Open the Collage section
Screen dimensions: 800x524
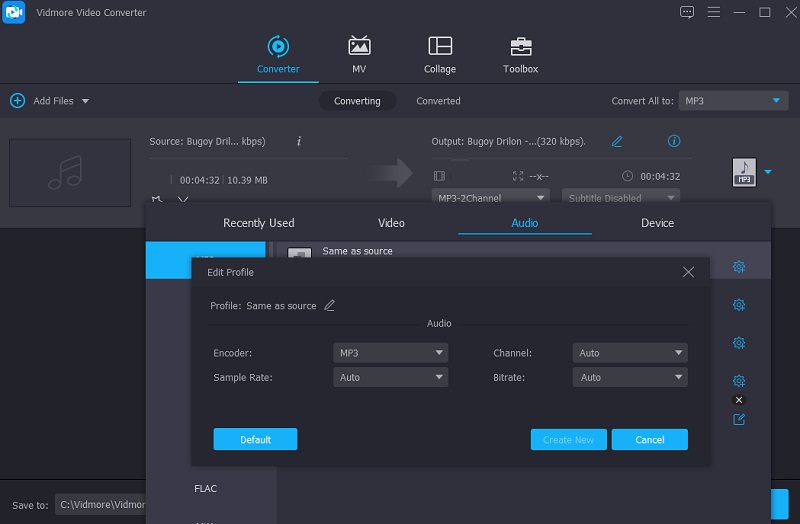[439, 55]
